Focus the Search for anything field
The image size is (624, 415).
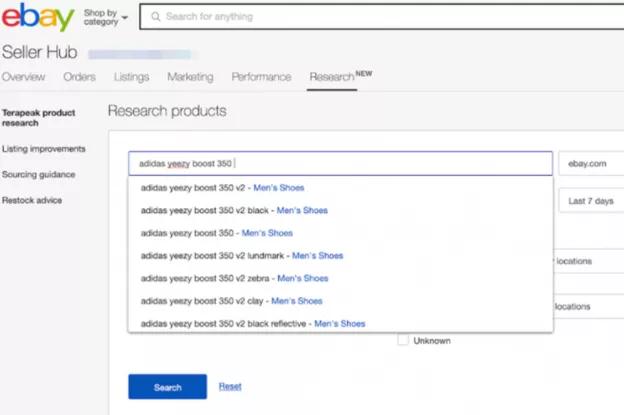tap(382, 17)
